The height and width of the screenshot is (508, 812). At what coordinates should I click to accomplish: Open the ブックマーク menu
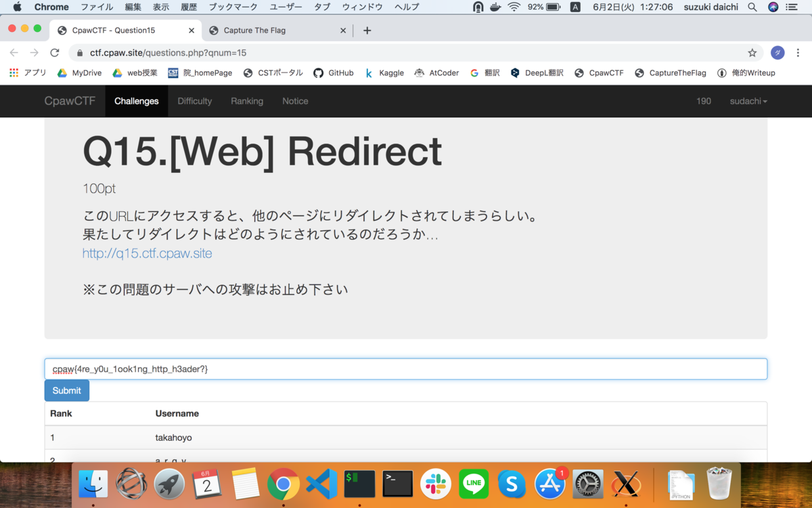click(x=233, y=7)
